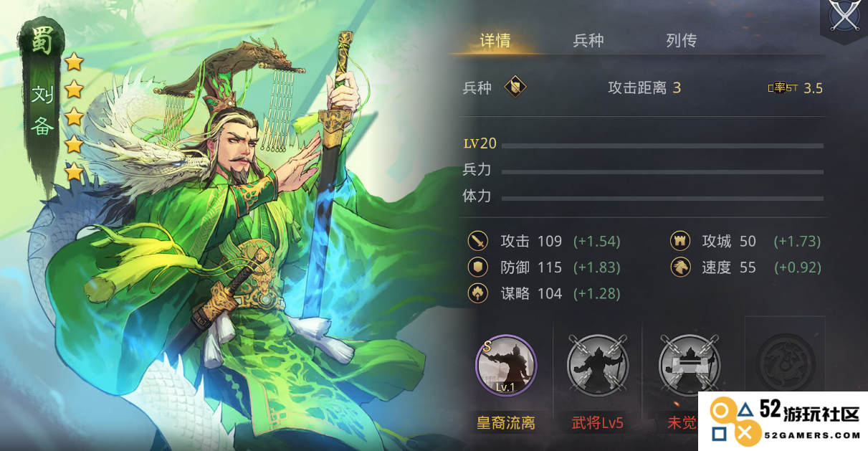Tap the 速度 horse stat icon
The width and height of the screenshot is (868, 451).
coord(679,267)
